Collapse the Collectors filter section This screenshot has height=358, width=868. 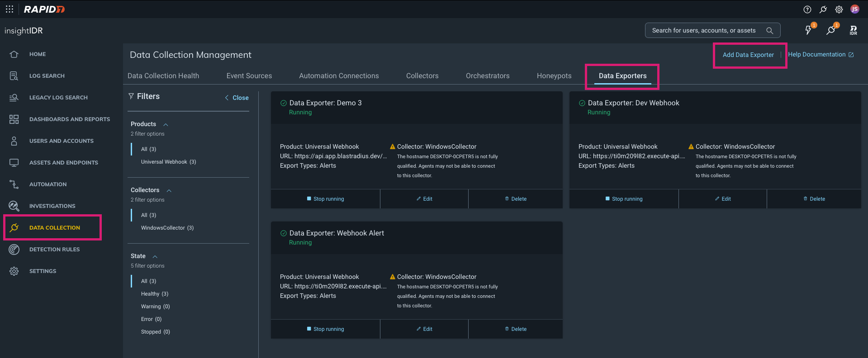click(169, 190)
